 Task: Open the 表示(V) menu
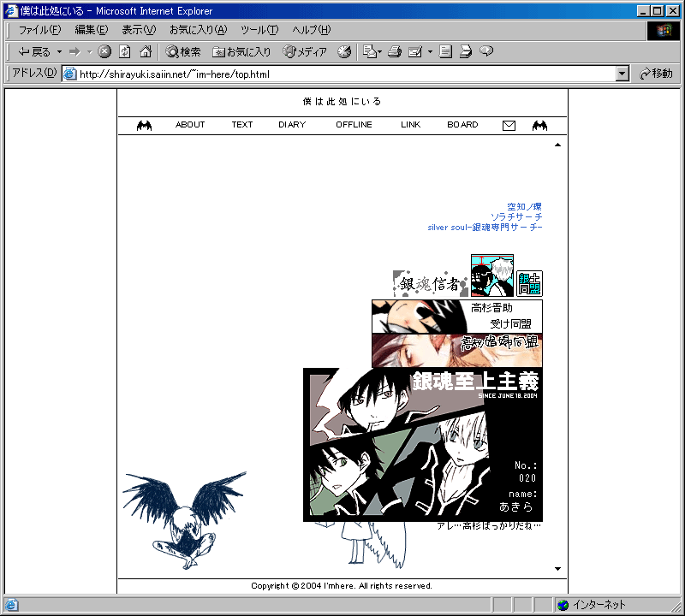pos(139,30)
